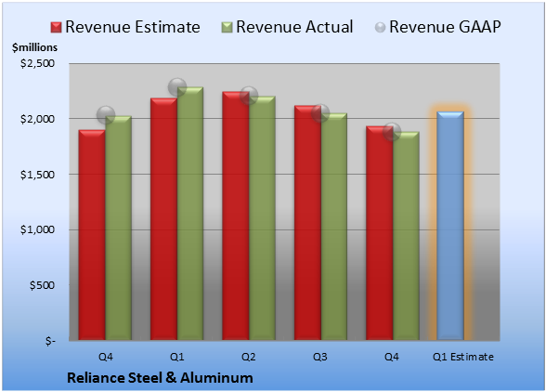Click the "$1,500" axis value

(x=37, y=175)
